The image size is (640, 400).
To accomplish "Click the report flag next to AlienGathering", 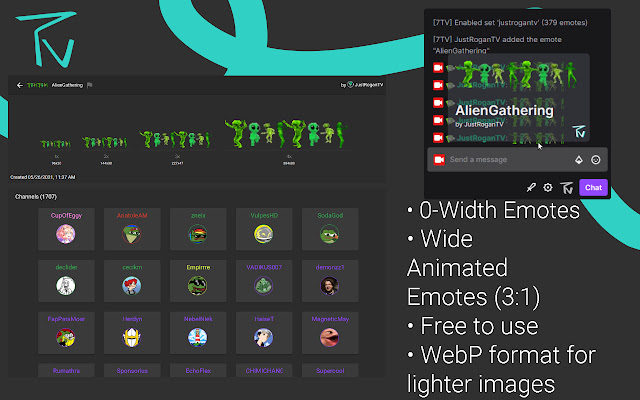I will [90, 85].
